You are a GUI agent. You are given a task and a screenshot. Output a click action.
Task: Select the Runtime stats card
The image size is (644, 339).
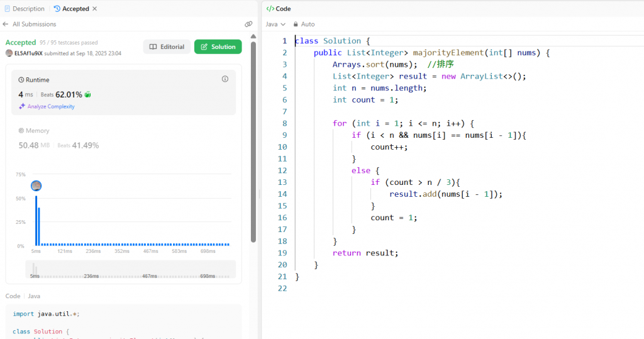tap(123, 92)
